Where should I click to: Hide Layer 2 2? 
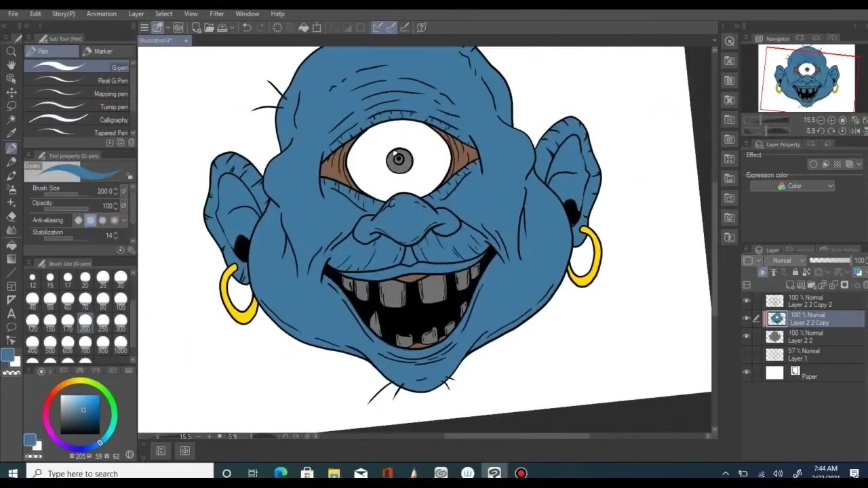(747, 336)
